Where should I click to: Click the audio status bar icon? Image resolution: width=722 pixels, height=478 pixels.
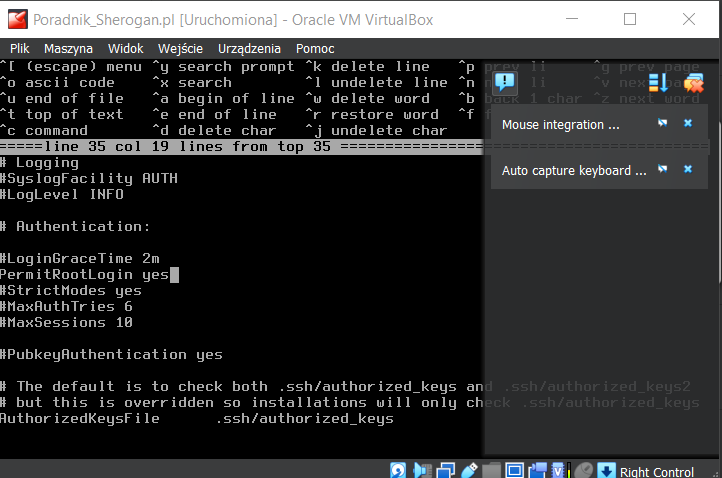click(421, 469)
